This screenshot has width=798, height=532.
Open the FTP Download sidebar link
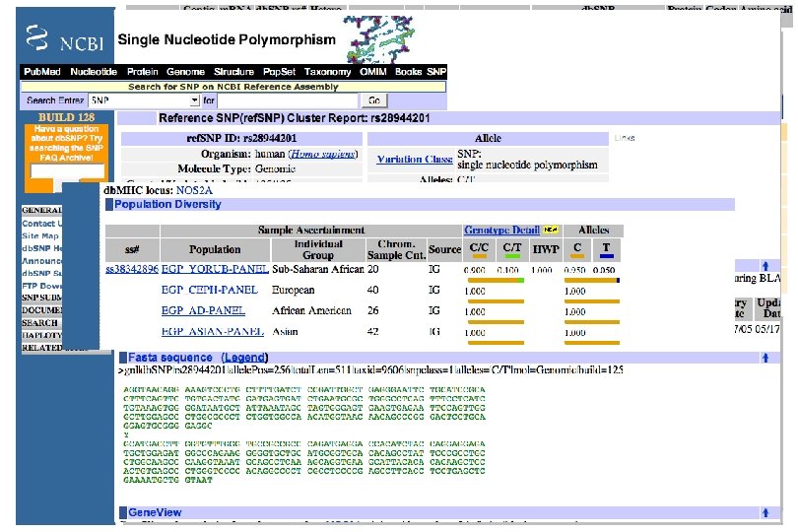click(x=41, y=286)
